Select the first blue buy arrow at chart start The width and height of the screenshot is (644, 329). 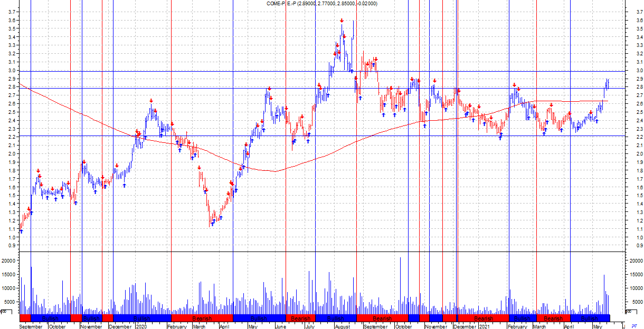[x=21, y=231]
